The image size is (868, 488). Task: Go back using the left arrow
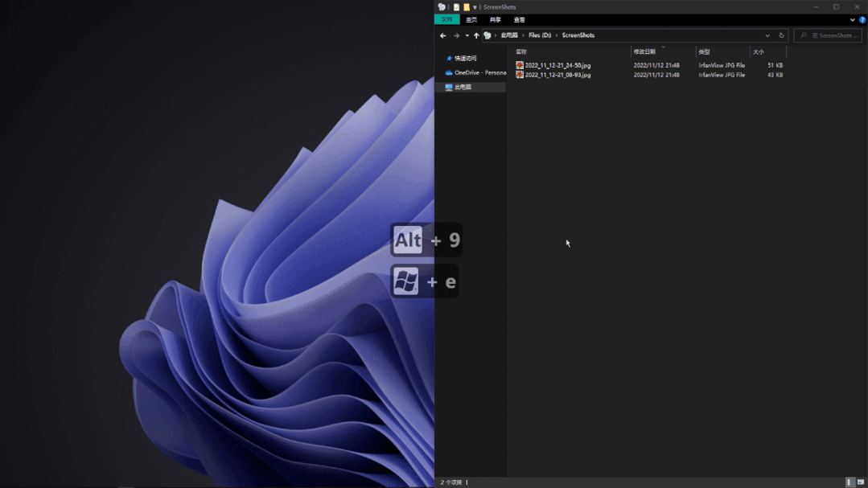click(x=443, y=35)
